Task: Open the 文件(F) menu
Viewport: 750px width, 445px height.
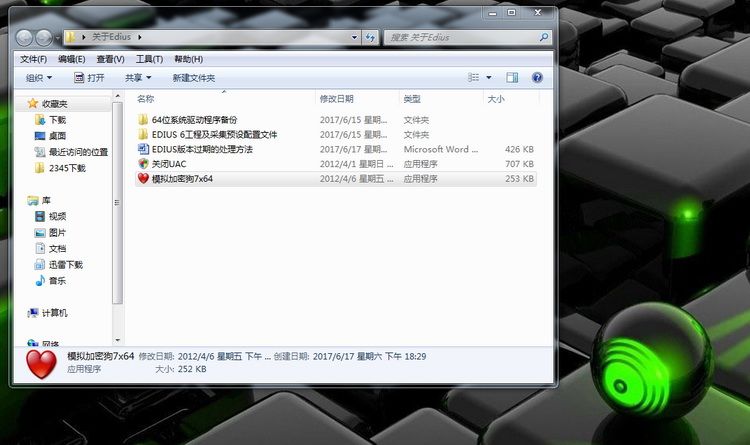Action: (x=34, y=59)
